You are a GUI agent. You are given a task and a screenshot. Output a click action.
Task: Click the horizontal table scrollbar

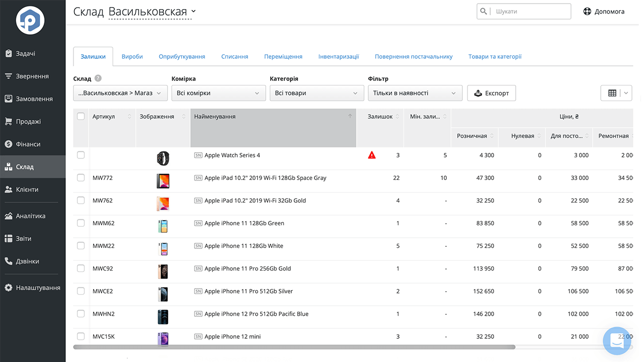pyautogui.click(x=294, y=347)
